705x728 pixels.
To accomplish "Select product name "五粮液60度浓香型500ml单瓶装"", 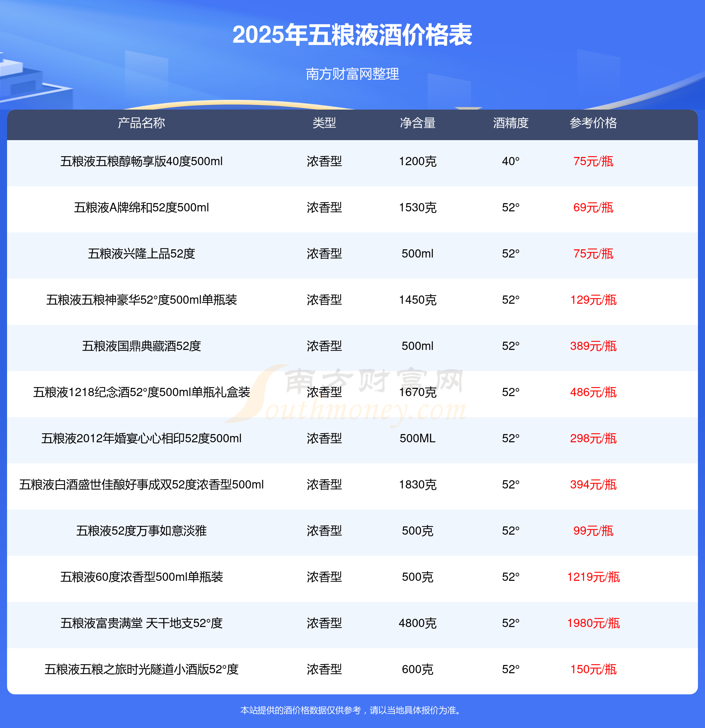I will 141,577.
